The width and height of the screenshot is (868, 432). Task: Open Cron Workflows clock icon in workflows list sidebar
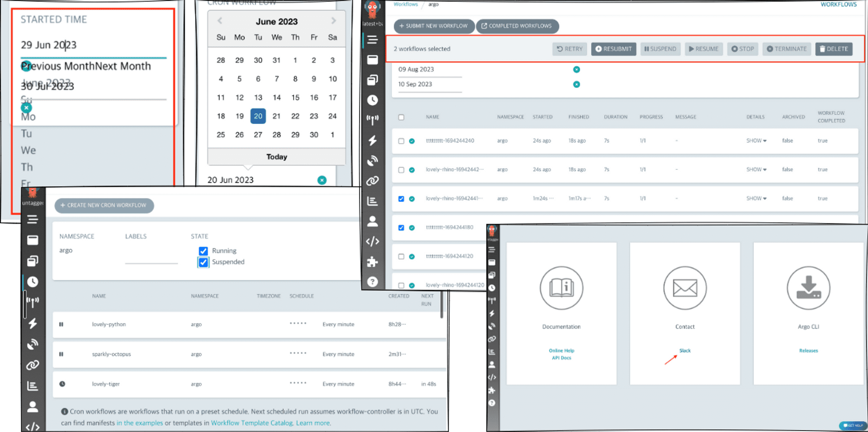coord(372,100)
